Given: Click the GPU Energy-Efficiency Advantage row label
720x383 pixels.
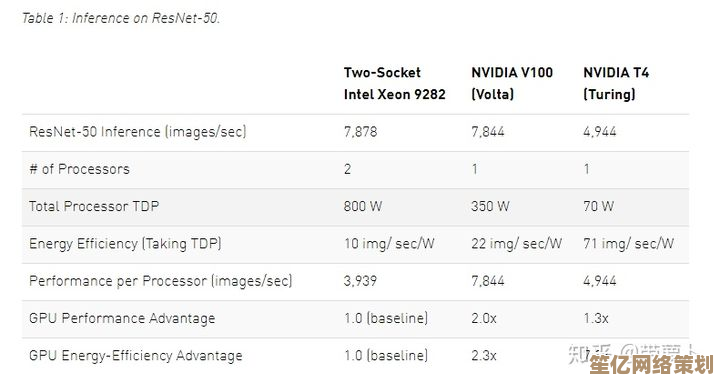Looking at the screenshot, I should pos(136,356).
